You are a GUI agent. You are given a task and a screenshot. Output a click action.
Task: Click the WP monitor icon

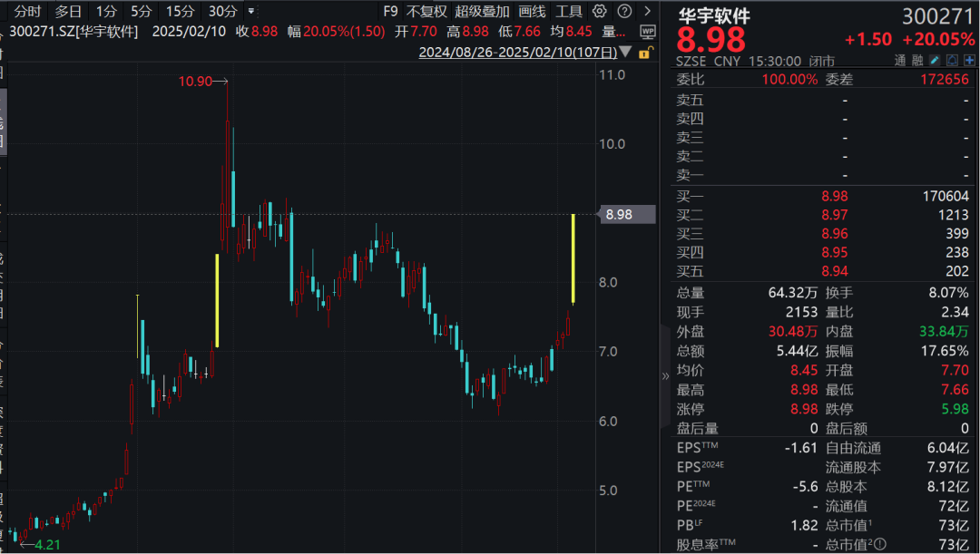pyautogui.click(x=647, y=32)
